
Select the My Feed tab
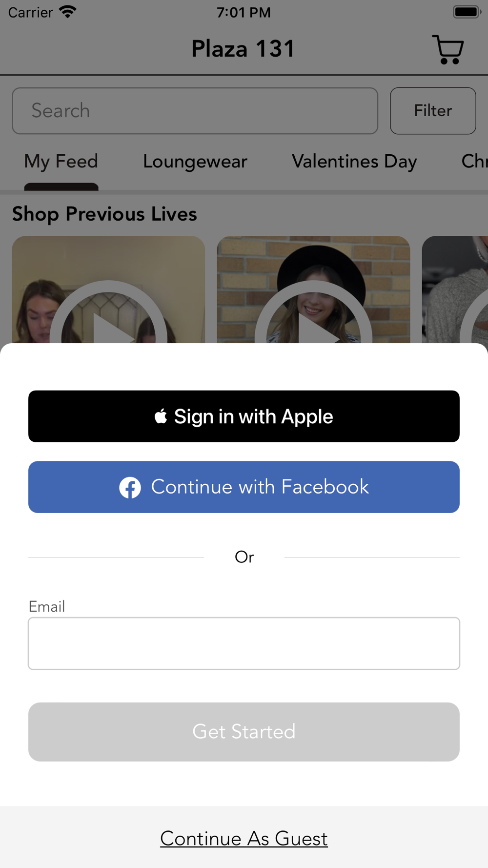[x=61, y=161]
